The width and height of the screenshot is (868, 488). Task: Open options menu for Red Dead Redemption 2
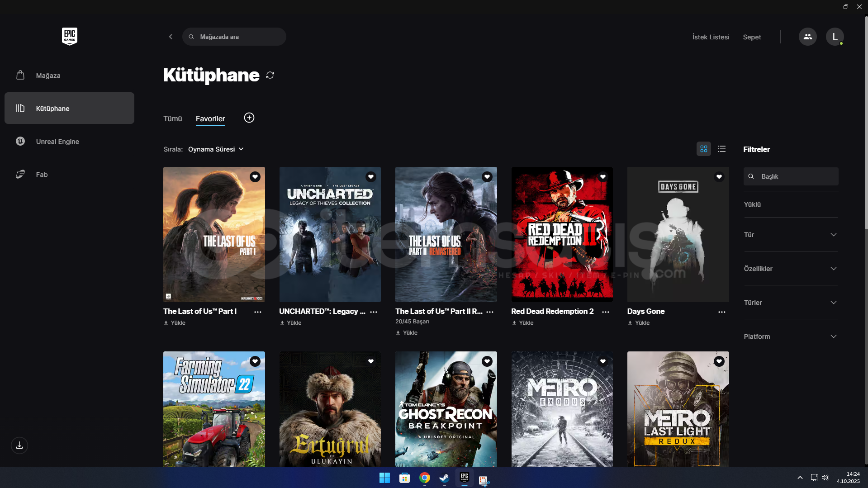click(606, 312)
